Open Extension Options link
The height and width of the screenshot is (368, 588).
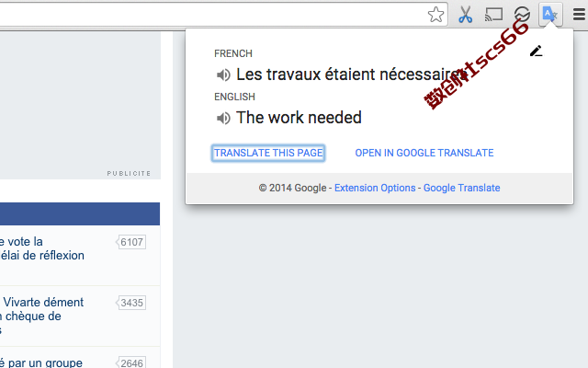pos(375,188)
